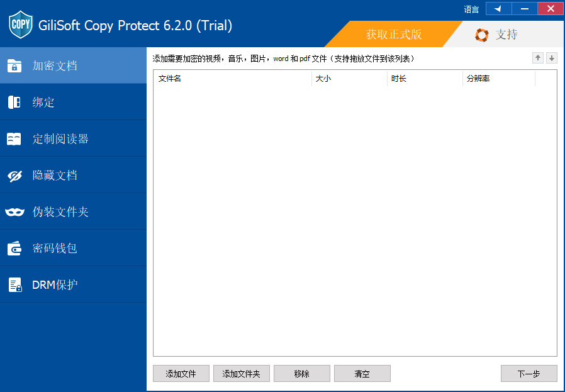Click the 获取正式版 orange tab

point(393,34)
